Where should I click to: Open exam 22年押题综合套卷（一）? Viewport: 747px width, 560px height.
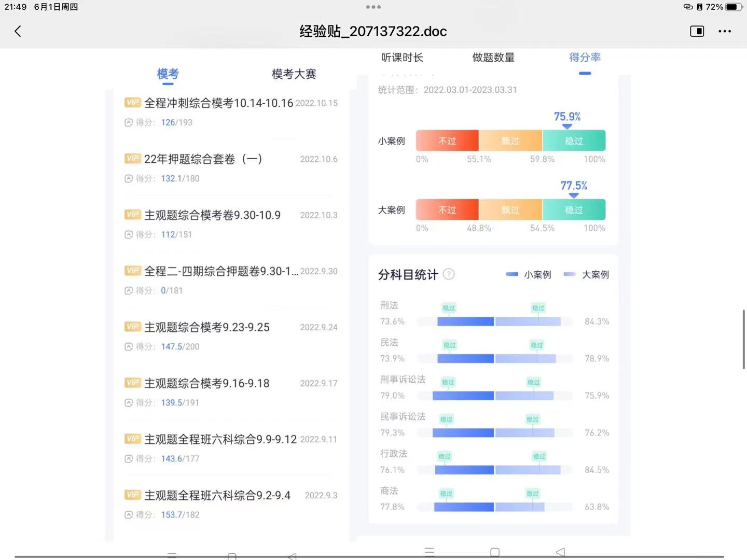click(x=203, y=159)
